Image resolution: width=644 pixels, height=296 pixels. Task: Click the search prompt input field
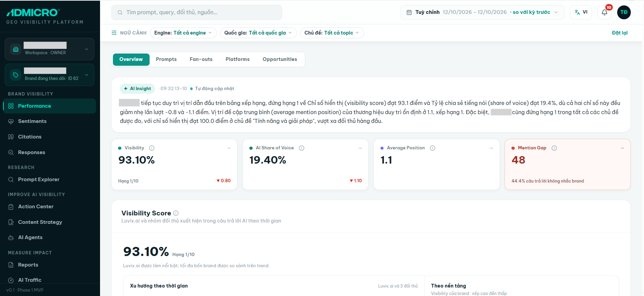pyautogui.click(x=197, y=13)
